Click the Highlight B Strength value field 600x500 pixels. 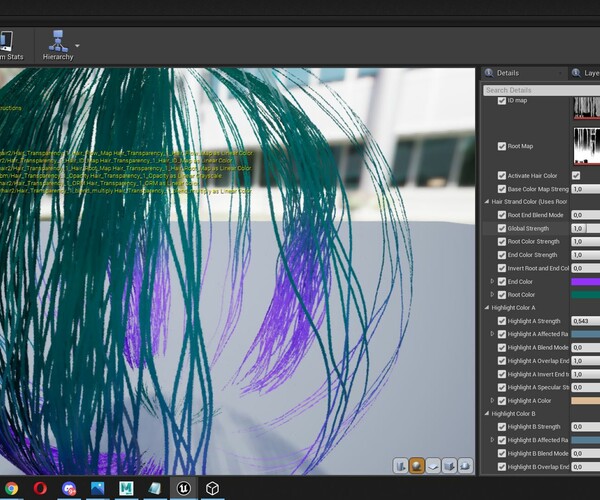[585, 427]
